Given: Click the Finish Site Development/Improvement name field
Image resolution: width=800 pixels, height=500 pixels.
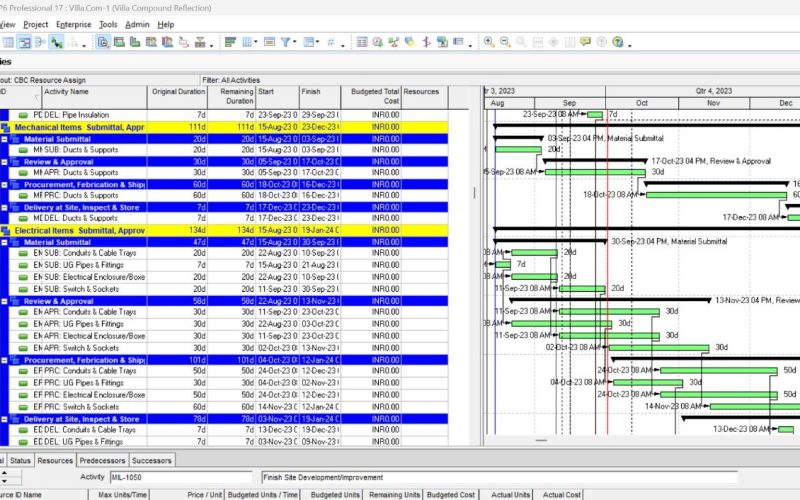Looking at the screenshot, I should 499,478.
